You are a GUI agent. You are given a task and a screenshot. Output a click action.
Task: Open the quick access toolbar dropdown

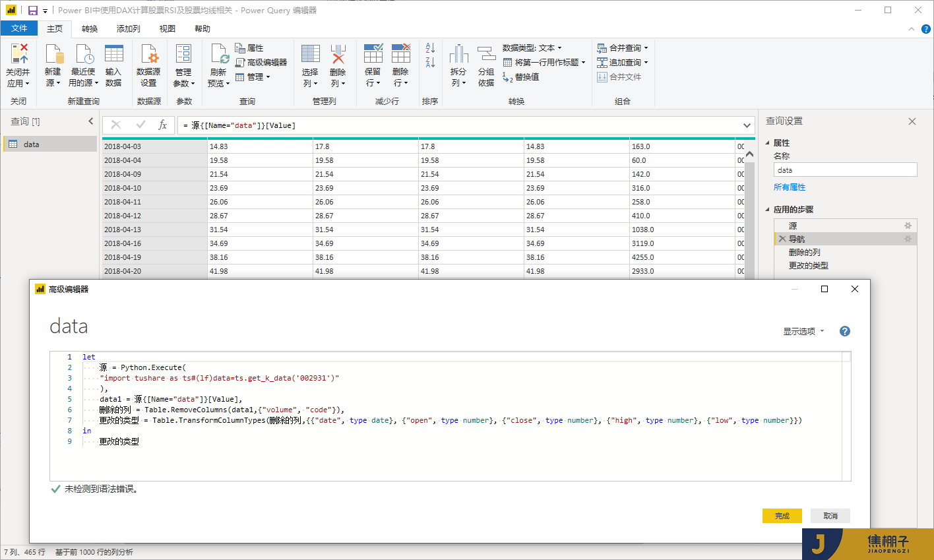45,11
